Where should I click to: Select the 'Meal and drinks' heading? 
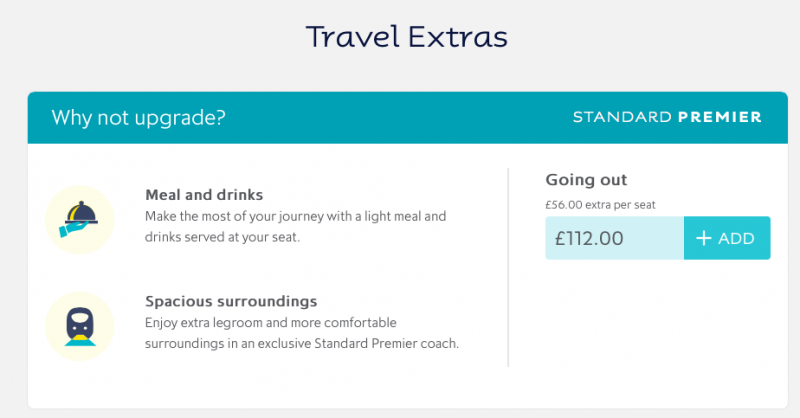click(204, 195)
